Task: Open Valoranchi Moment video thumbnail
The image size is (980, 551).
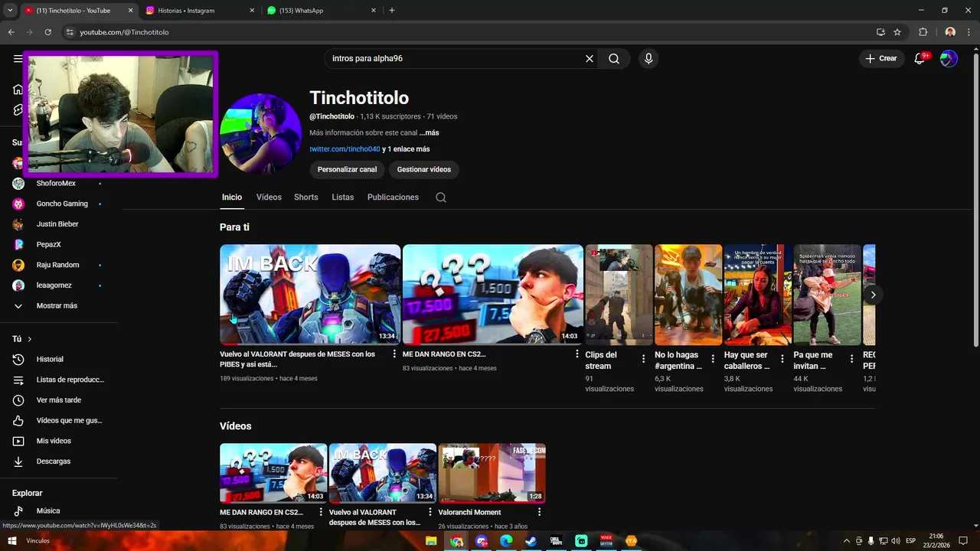Action: tap(492, 473)
